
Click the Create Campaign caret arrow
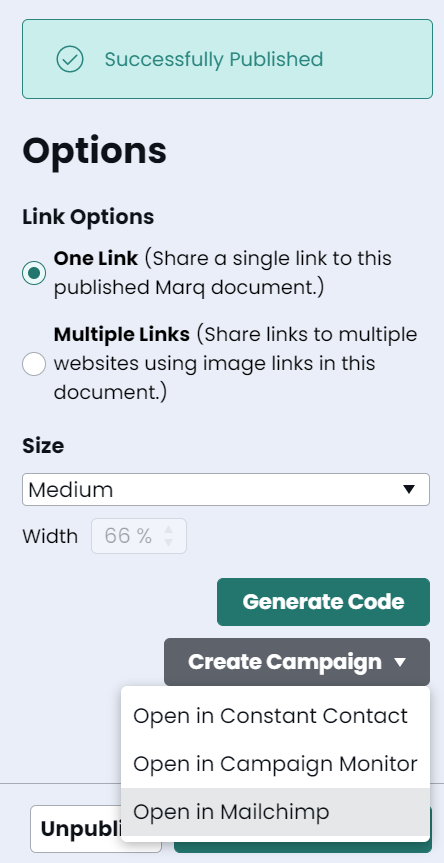401,662
